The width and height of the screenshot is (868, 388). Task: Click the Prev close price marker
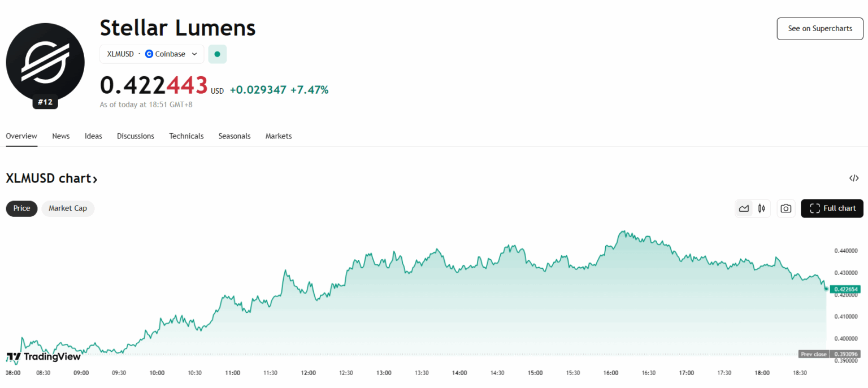tap(828, 354)
